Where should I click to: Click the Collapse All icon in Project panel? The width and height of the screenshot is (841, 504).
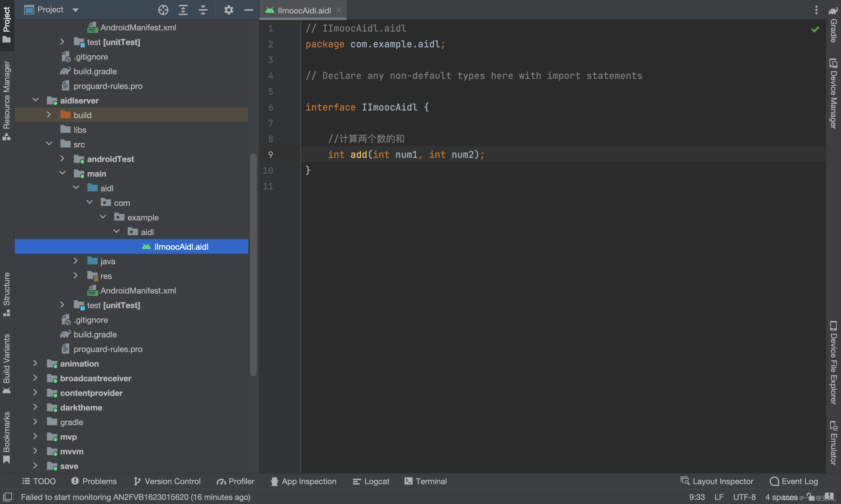(x=203, y=10)
